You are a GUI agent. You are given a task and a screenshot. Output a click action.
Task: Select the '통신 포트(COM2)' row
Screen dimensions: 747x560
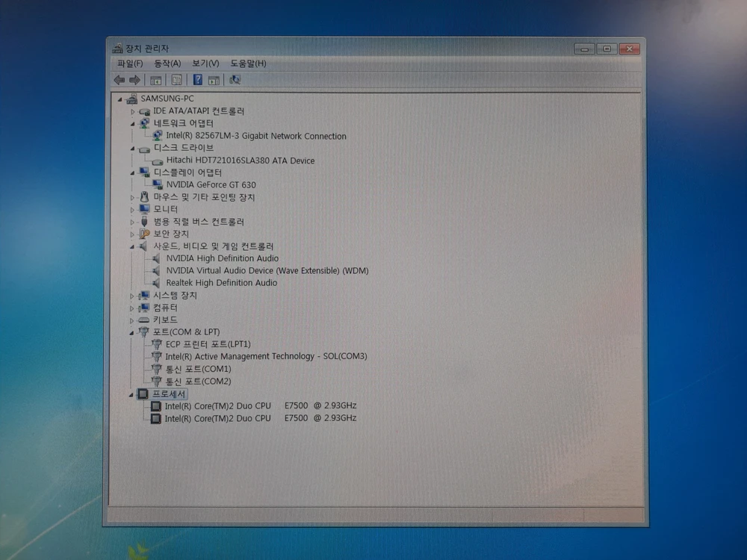tap(191, 382)
